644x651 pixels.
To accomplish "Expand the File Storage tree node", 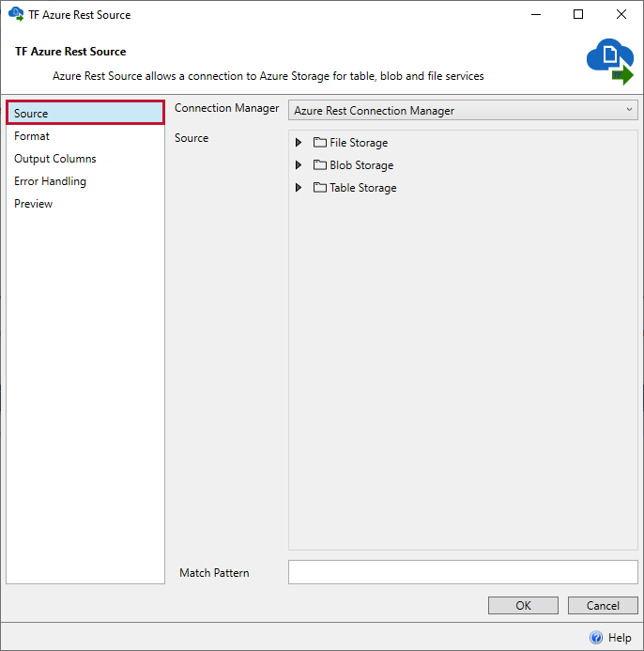I will [298, 143].
